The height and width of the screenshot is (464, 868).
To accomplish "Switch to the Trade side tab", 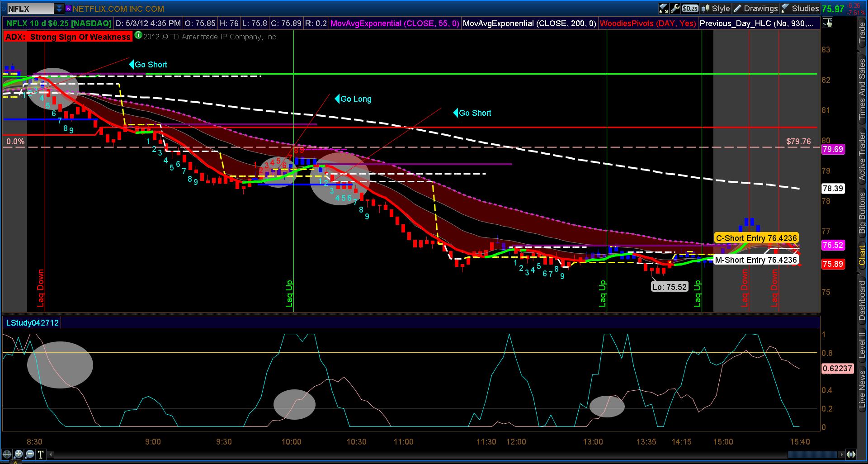I will pos(862,33).
